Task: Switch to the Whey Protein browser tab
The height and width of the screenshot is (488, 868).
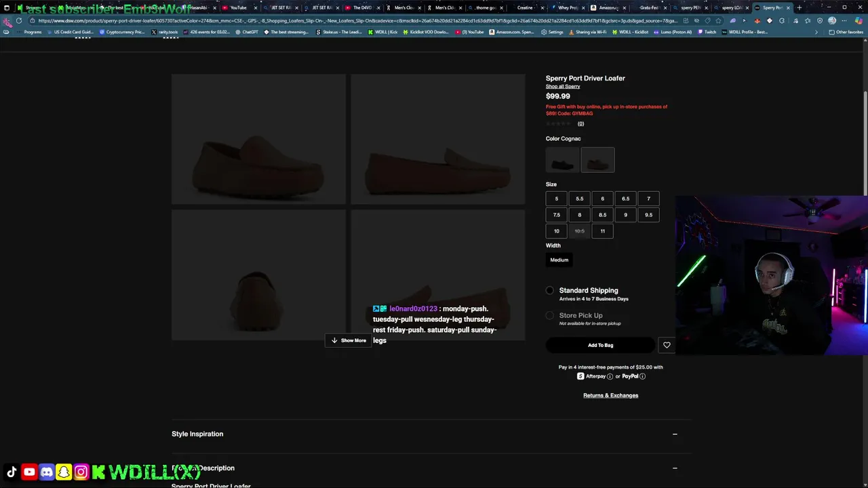Action: point(568,7)
